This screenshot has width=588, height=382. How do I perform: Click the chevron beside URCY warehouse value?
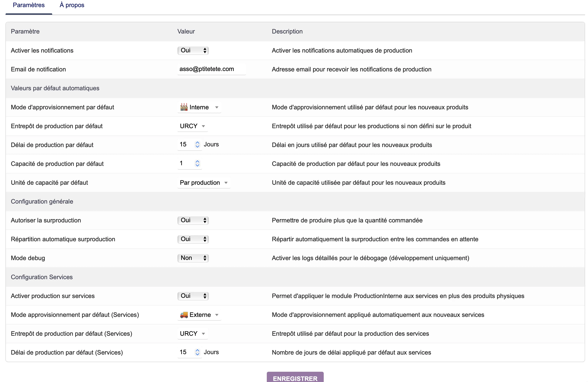(x=203, y=126)
